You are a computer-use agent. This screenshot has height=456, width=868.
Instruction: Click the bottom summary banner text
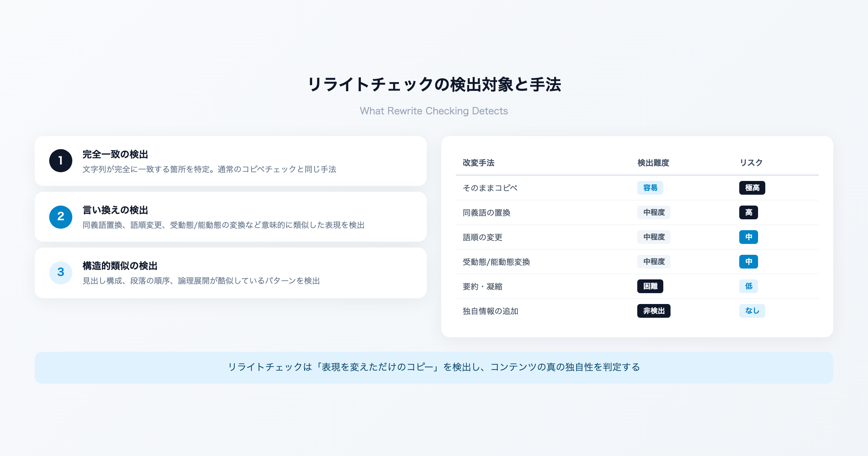tap(434, 367)
